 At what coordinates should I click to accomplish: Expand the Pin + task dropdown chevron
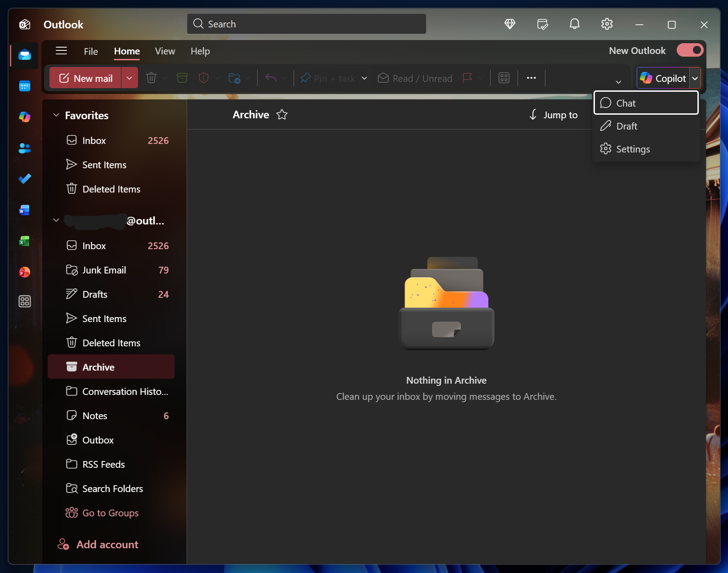point(364,78)
